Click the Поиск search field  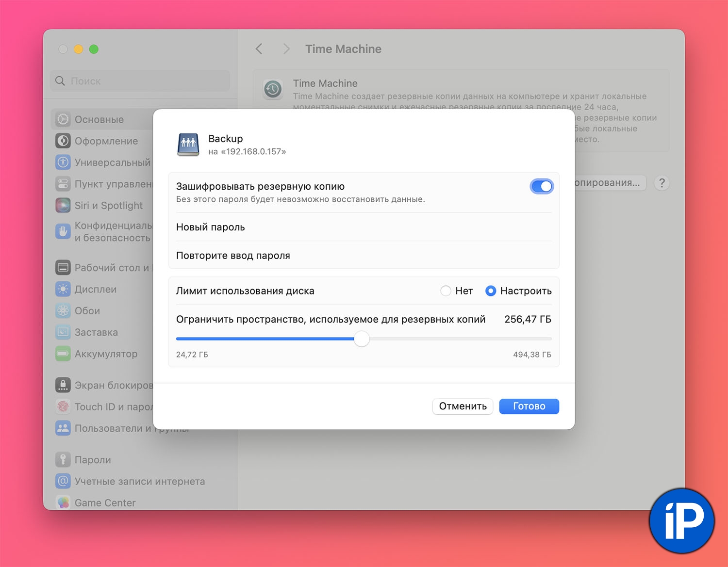tap(140, 81)
